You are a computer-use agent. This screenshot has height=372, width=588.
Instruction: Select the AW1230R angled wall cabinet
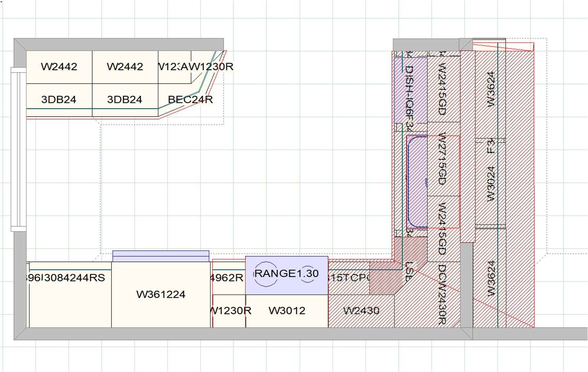(207, 66)
